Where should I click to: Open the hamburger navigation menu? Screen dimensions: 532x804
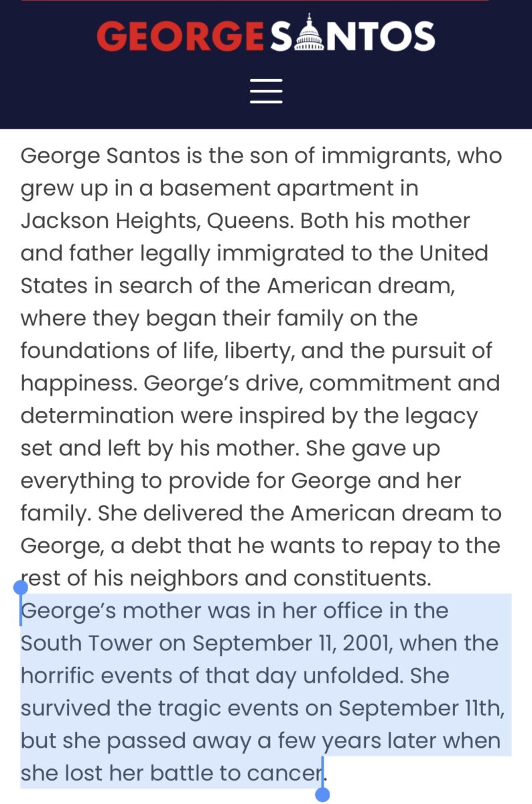tap(266, 90)
